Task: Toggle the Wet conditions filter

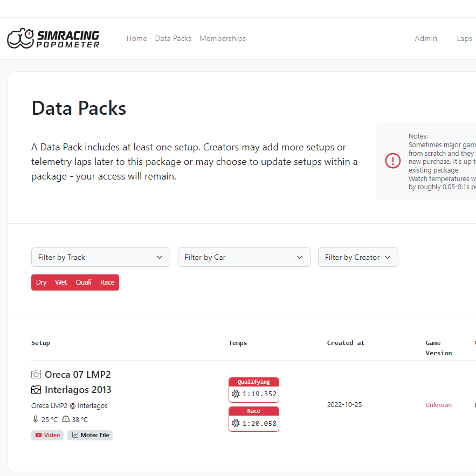Action: coord(61,282)
